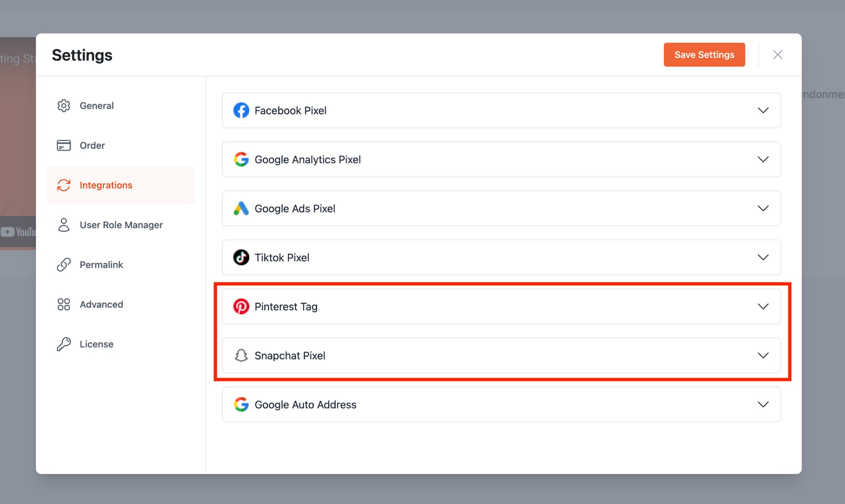Click the Google Ads Pixel icon
Viewport: 845px width, 504px height.
[x=241, y=208]
